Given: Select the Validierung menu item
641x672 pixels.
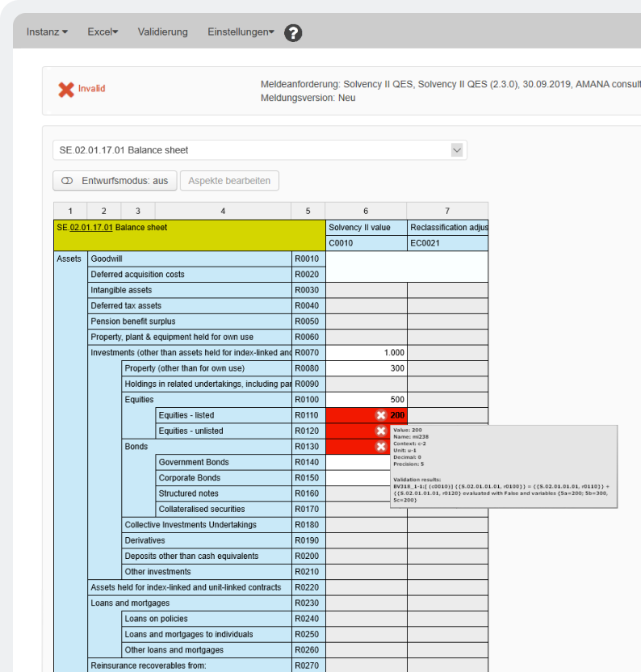Looking at the screenshot, I should [x=162, y=32].
